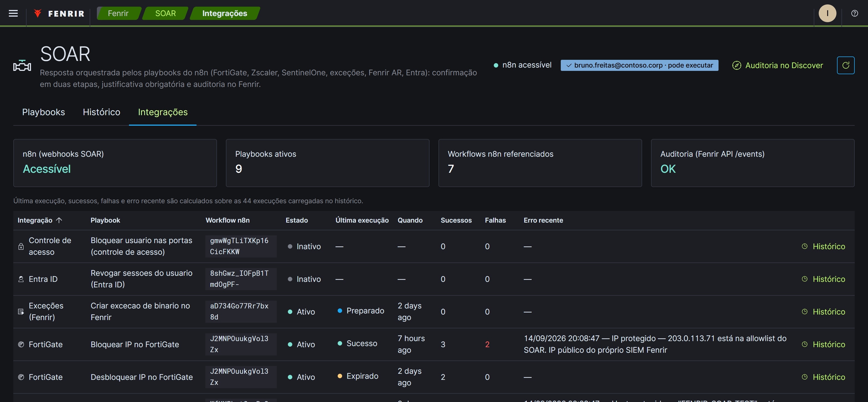Open the help question mark icon

point(854,14)
